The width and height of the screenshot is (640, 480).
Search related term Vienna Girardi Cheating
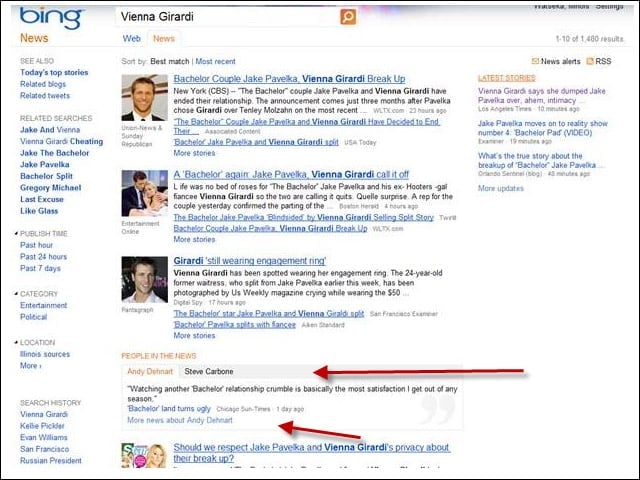tap(61, 141)
